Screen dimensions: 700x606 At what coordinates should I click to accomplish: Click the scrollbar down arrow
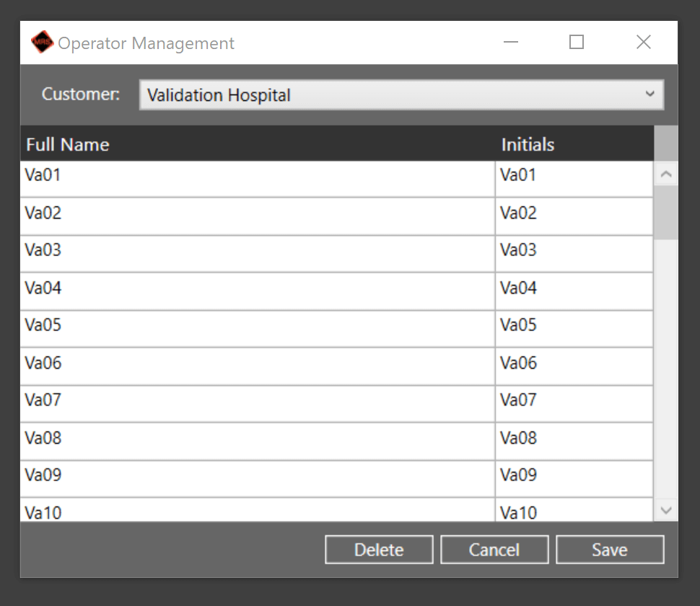pos(666,510)
